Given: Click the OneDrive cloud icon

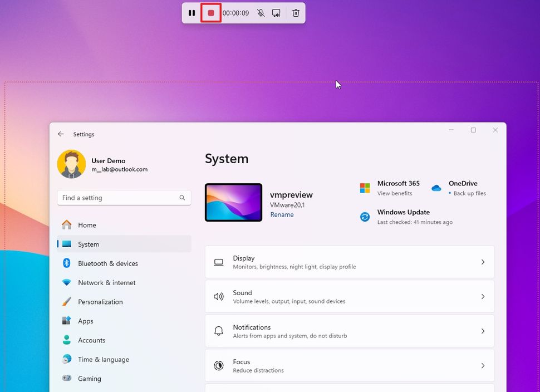Looking at the screenshot, I should pos(436,188).
